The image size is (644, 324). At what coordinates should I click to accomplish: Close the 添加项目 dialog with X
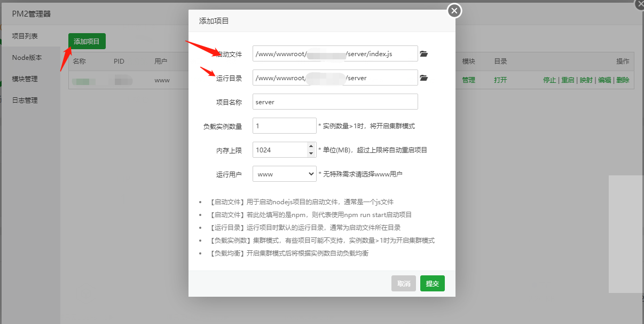pos(454,11)
